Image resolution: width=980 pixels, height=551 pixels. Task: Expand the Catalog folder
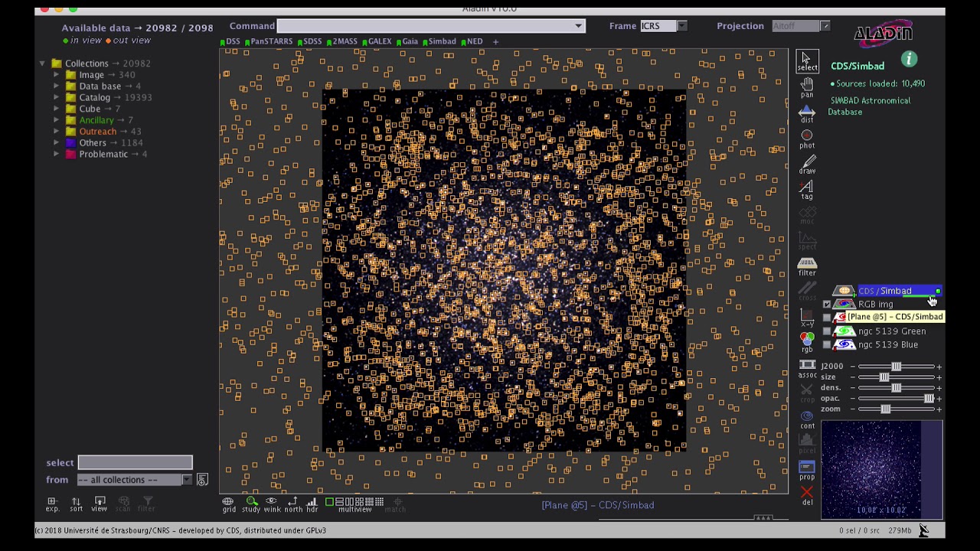(56, 97)
